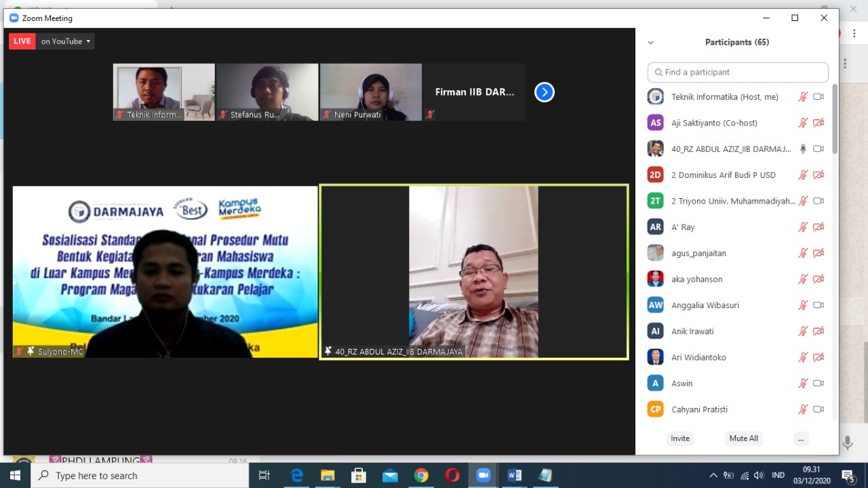Screen dimensions: 868x488
Task: Toggle camera icon for Teknik Informatika host
Action: click(x=818, y=97)
